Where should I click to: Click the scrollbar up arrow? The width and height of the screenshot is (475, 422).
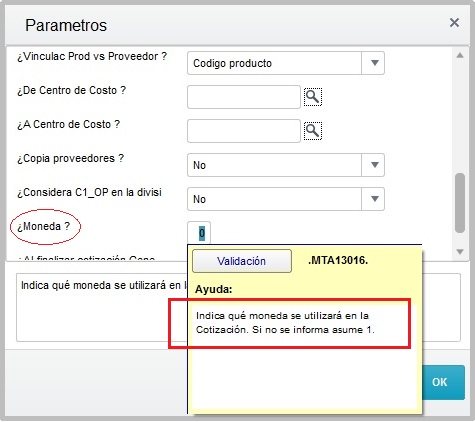pos(460,55)
